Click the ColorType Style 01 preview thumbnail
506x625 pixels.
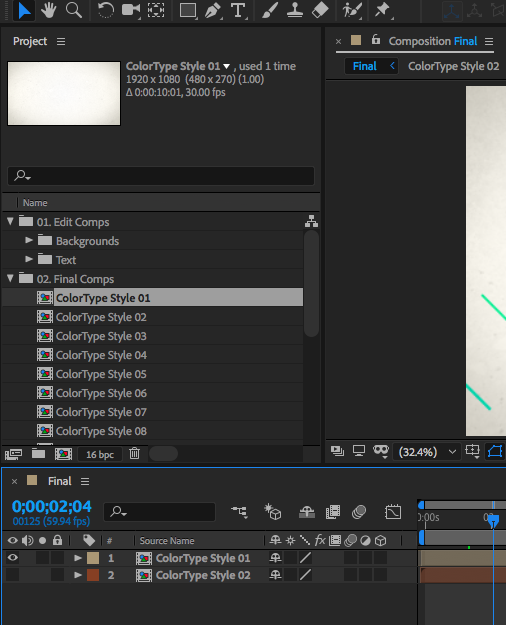[64, 93]
